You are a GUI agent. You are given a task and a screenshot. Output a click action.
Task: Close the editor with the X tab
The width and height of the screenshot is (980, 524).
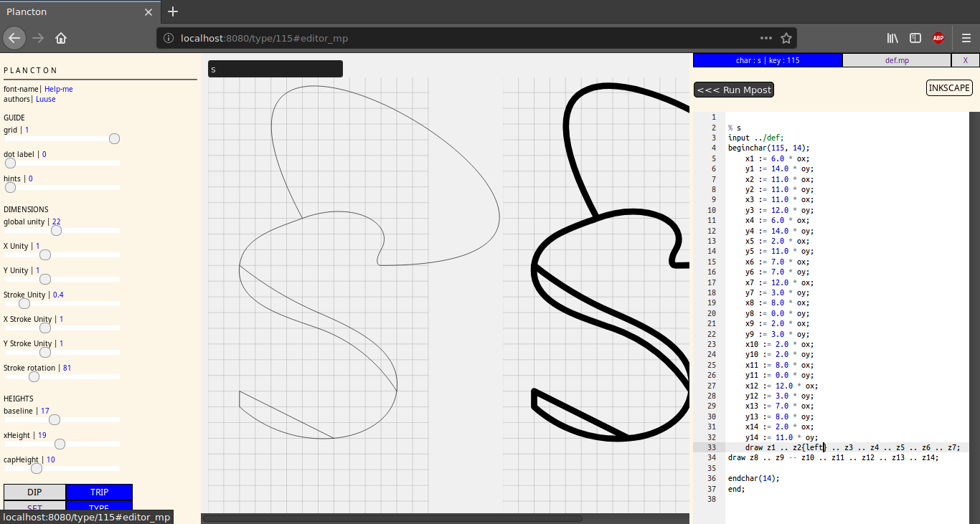pos(965,60)
